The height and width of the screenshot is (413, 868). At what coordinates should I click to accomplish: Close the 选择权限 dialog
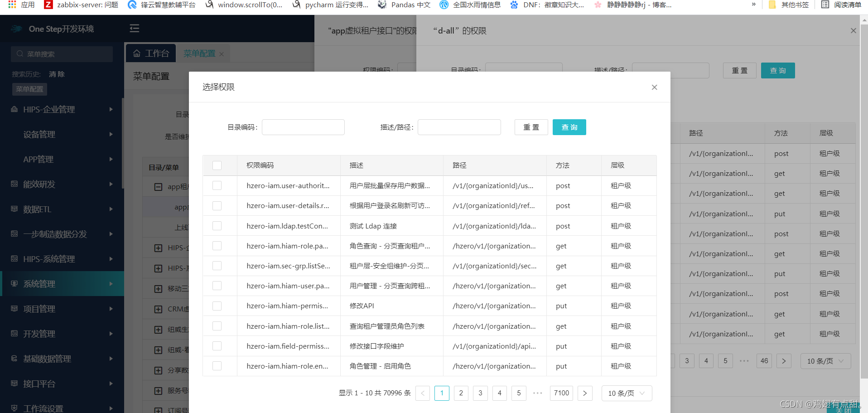[654, 87]
